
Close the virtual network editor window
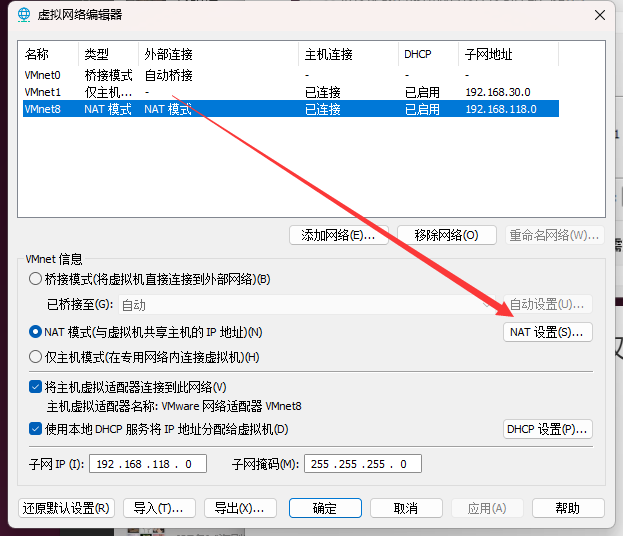coord(599,15)
